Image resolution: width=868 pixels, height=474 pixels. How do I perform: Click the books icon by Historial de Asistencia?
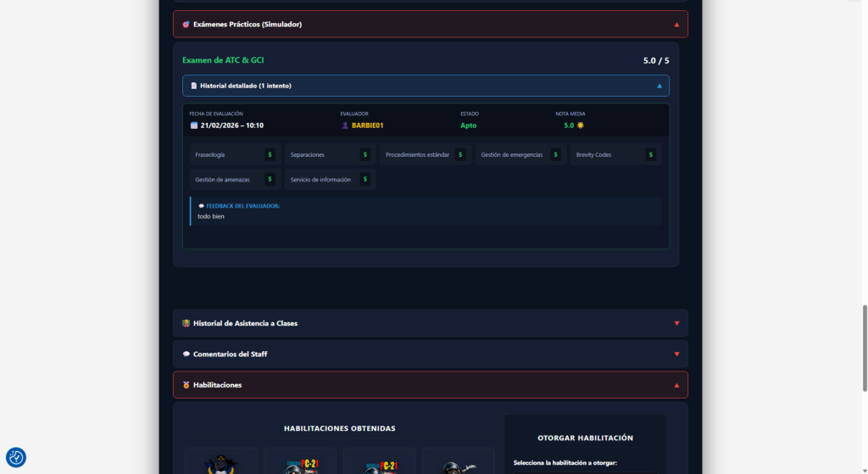pyautogui.click(x=186, y=323)
